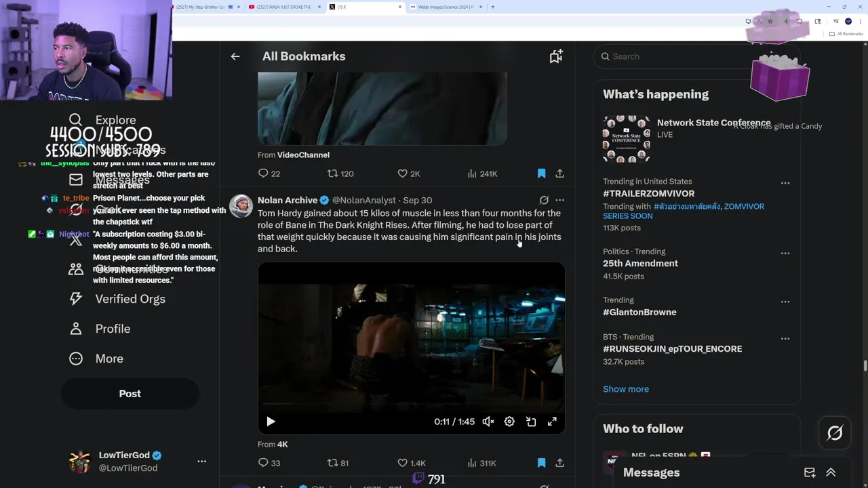The height and width of the screenshot is (488, 868).
Task: Remove bookmark on the Nolan Archive post
Action: pos(541,463)
